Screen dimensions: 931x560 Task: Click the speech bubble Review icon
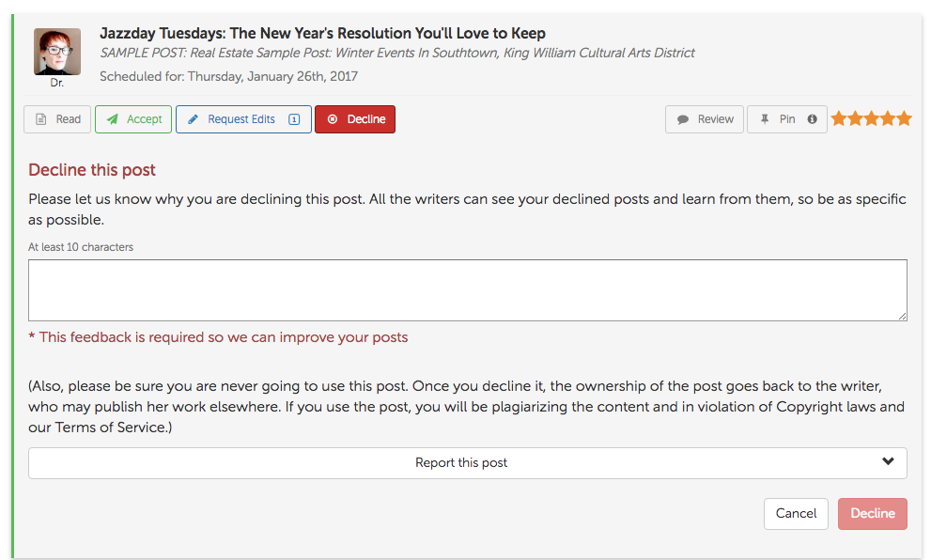point(683,119)
